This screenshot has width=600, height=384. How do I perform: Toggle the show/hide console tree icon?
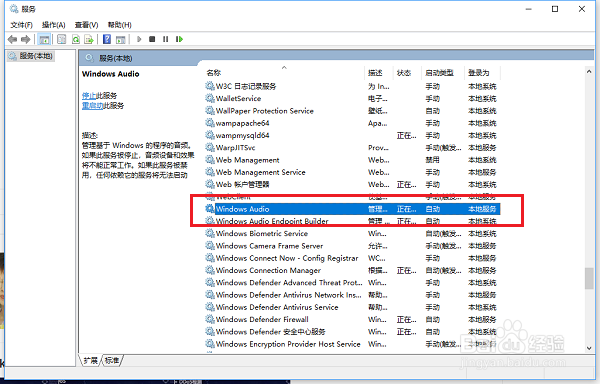44,39
